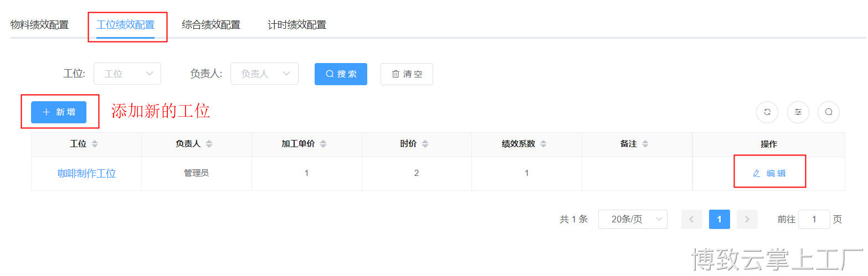Click 编辑 for 咖啡制作工位 row
This screenshot has width=868, height=276.
tap(769, 174)
